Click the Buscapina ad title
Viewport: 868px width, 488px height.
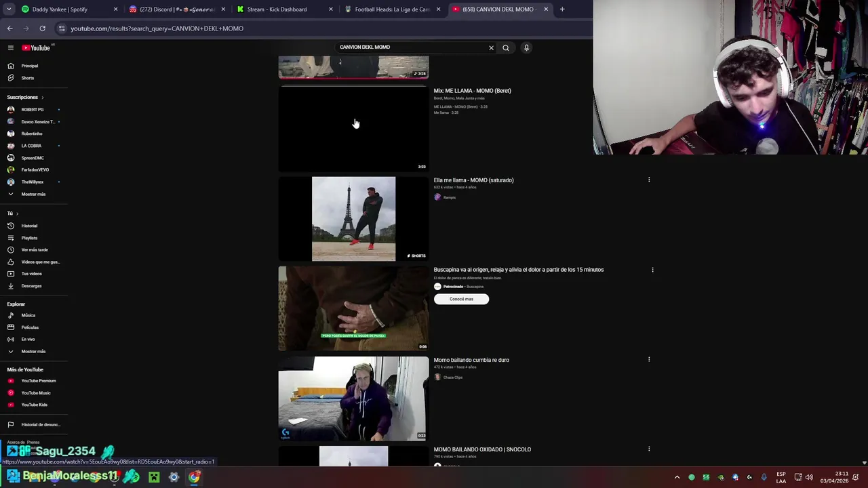518,270
